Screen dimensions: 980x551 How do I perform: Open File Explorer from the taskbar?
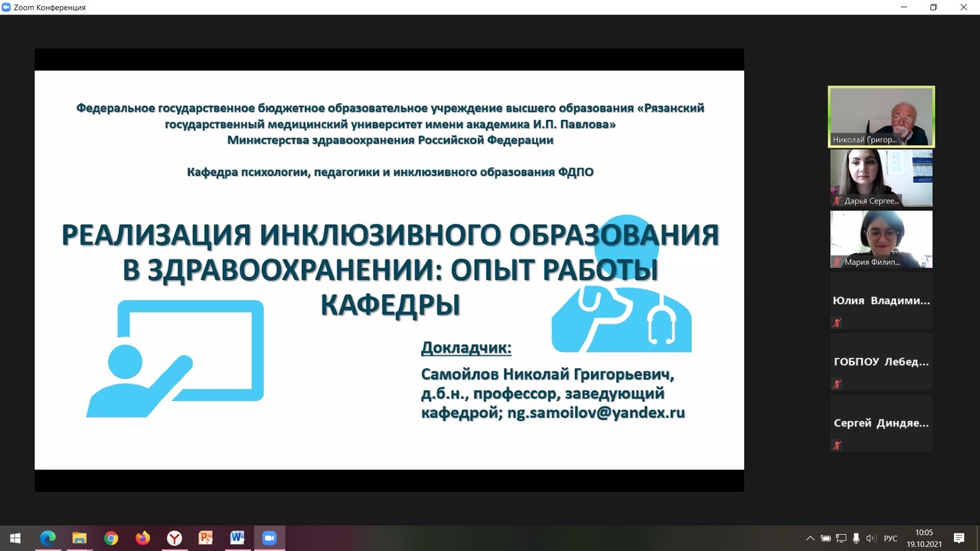pyautogui.click(x=79, y=538)
